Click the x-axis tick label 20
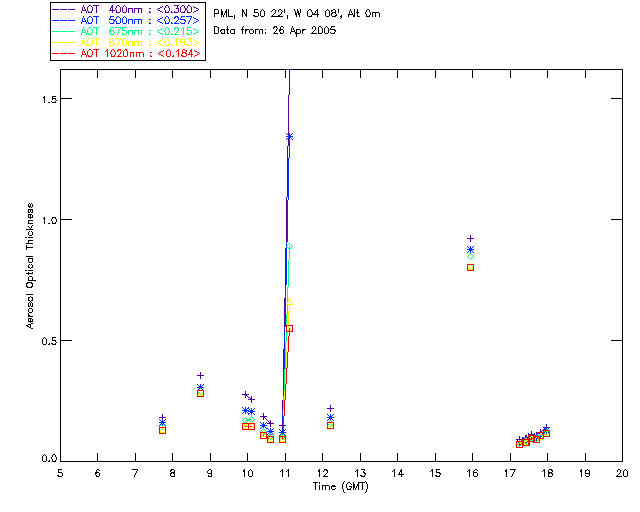 click(x=622, y=473)
